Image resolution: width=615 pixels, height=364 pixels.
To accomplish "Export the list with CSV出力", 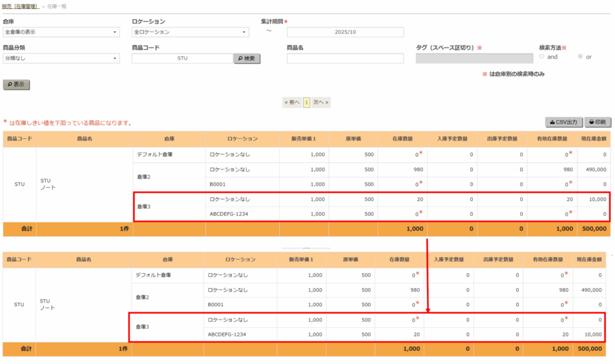I will [x=563, y=122].
